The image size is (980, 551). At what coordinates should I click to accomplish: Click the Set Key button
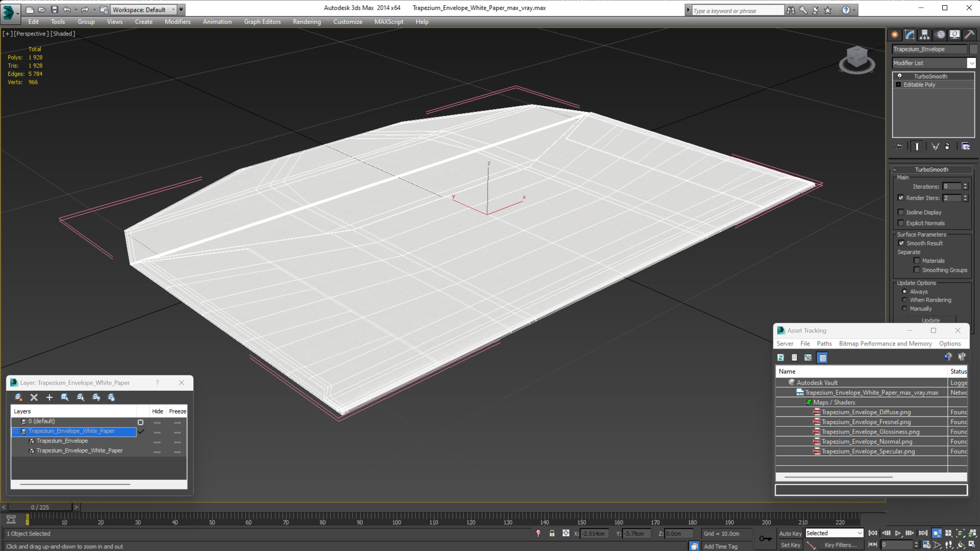click(790, 545)
